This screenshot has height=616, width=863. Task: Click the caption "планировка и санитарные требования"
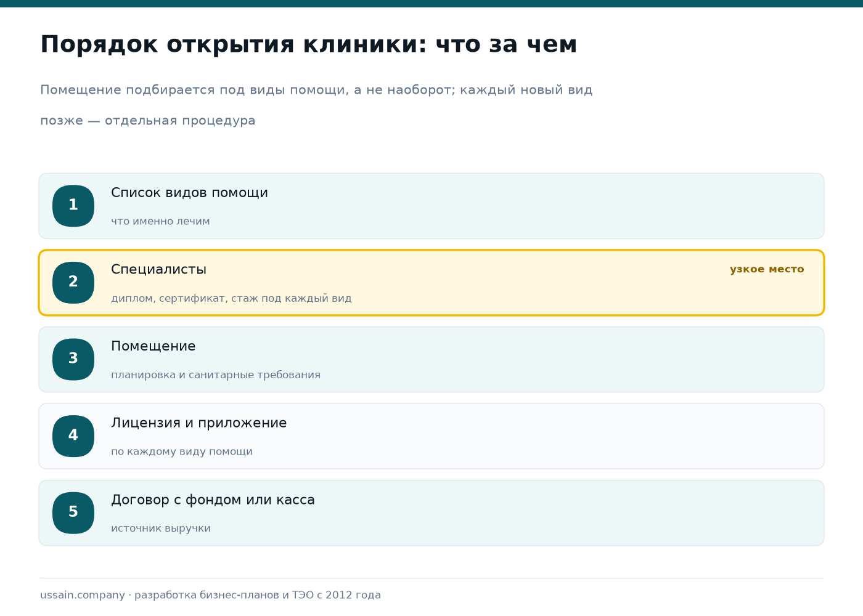(216, 375)
